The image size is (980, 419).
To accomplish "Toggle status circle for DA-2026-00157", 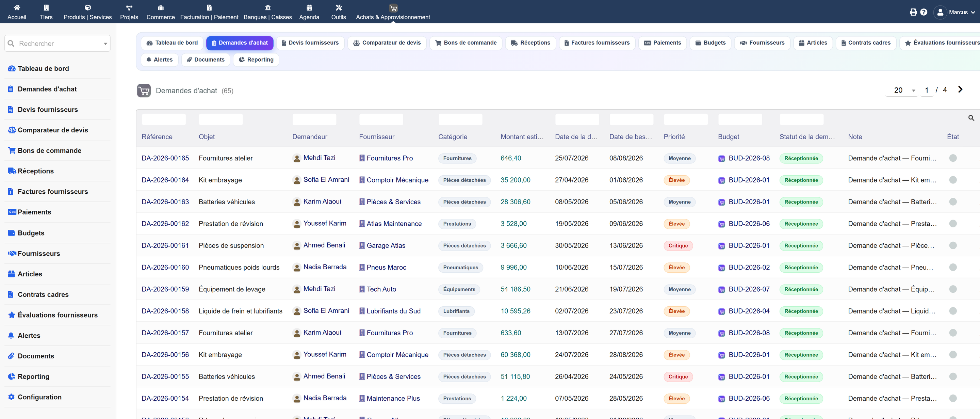I will pos(953,333).
